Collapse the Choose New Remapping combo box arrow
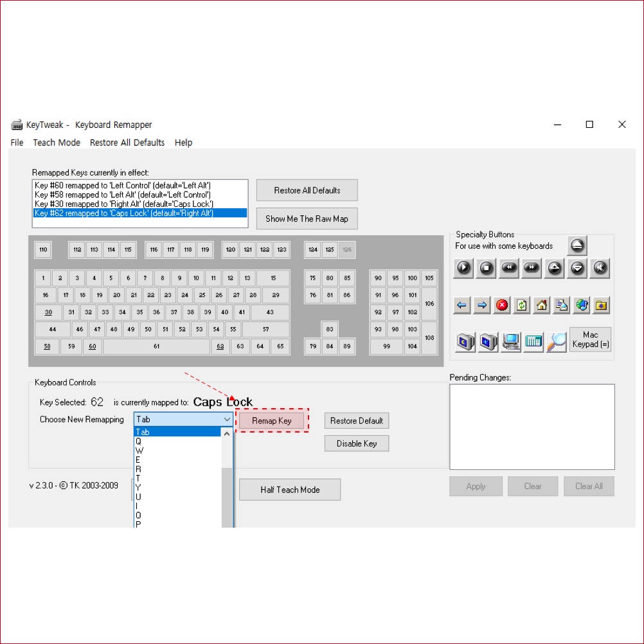Screen dimensions: 644x644 (x=227, y=419)
